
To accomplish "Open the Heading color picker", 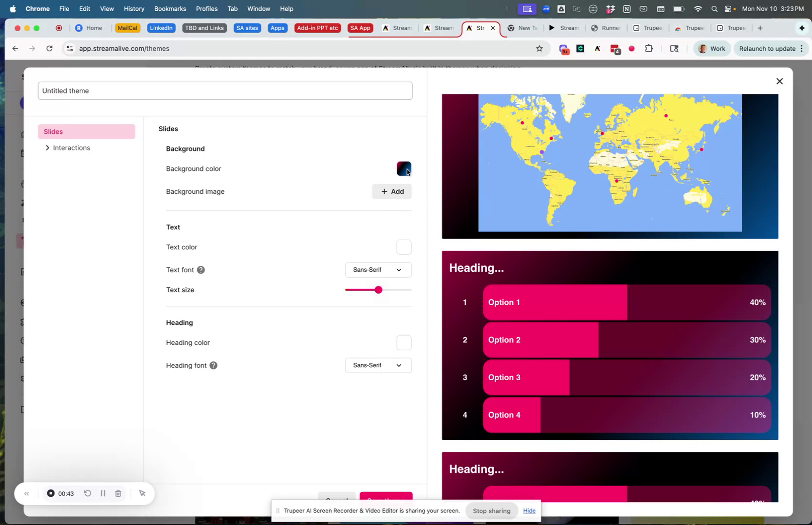I will [x=404, y=342].
